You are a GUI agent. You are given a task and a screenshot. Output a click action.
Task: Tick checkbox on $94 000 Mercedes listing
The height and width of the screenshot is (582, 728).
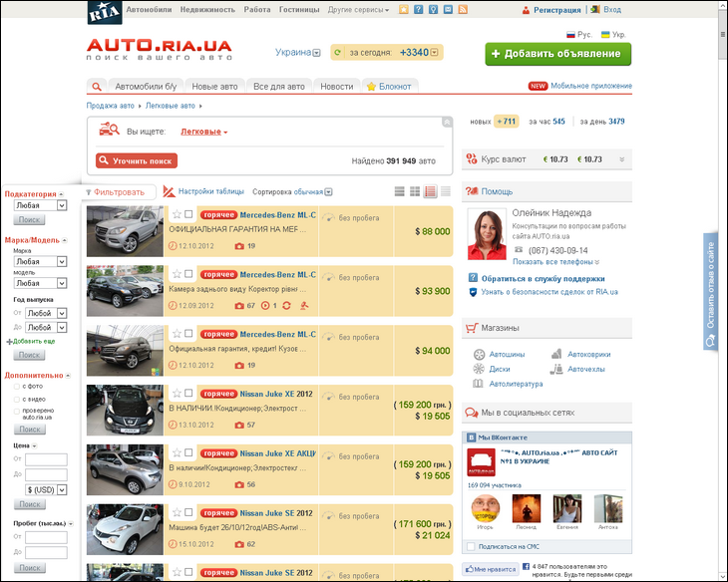[x=188, y=333]
